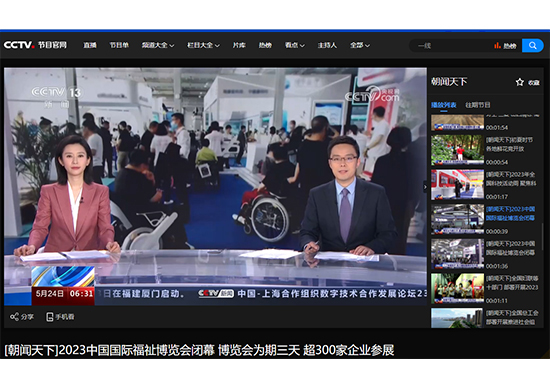
Task: Collapse playlist panel using side arrow
Action: point(425,187)
